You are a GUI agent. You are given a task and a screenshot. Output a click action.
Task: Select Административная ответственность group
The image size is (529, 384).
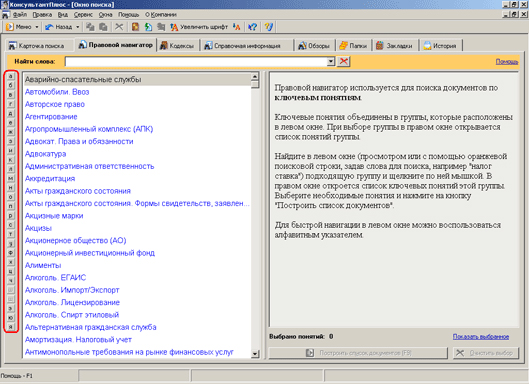(x=89, y=166)
